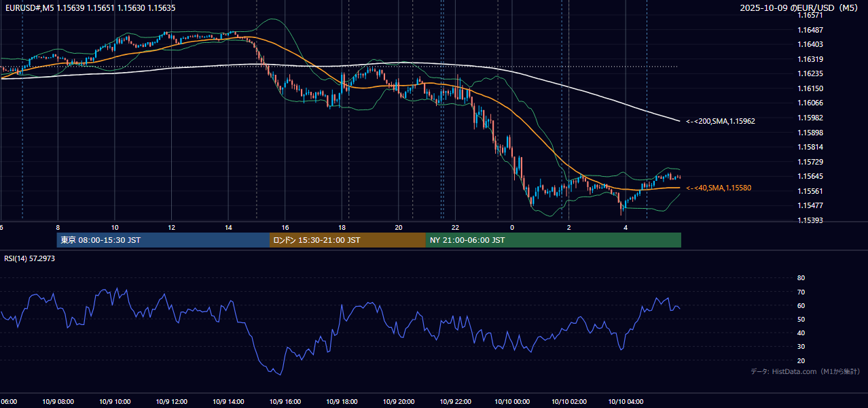Click the RSI scale value 30
The image size is (868, 408).
tap(801, 347)
